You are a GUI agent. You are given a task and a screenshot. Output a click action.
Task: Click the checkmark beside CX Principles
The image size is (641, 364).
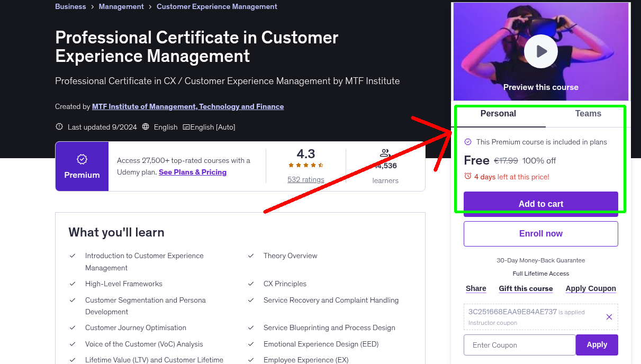(251, 284)
